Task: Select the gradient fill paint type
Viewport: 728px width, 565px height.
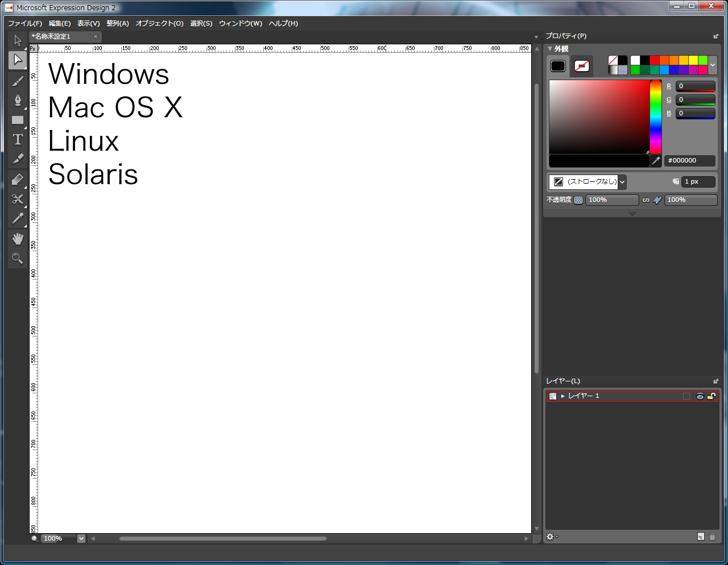Action: 613,70
